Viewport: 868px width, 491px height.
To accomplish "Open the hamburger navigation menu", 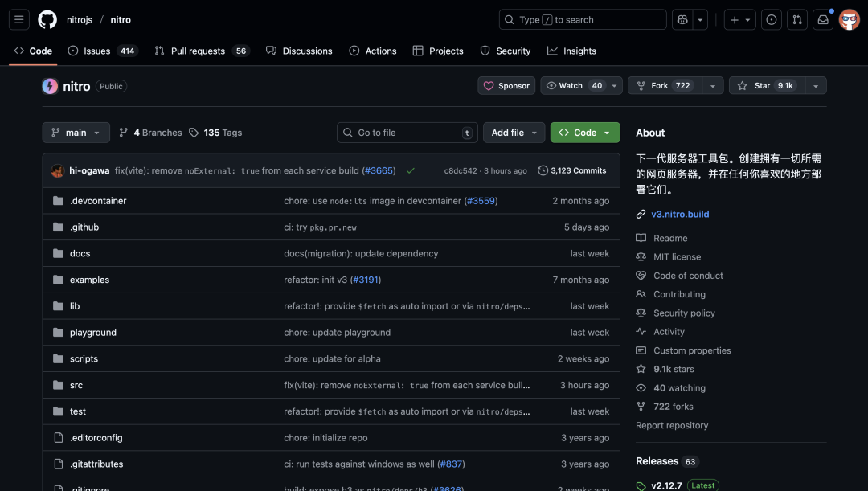I will coord(18,20).
